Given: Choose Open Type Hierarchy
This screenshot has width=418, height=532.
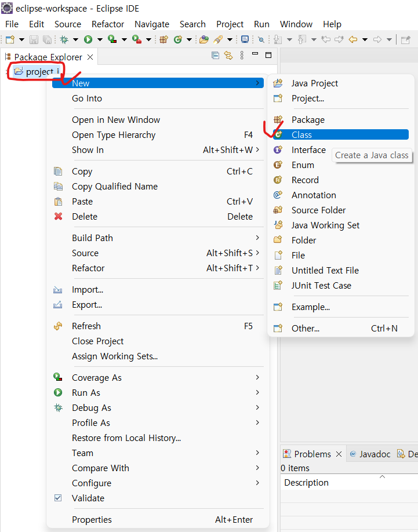Looking at the screenshot, I should coord(158,135).
